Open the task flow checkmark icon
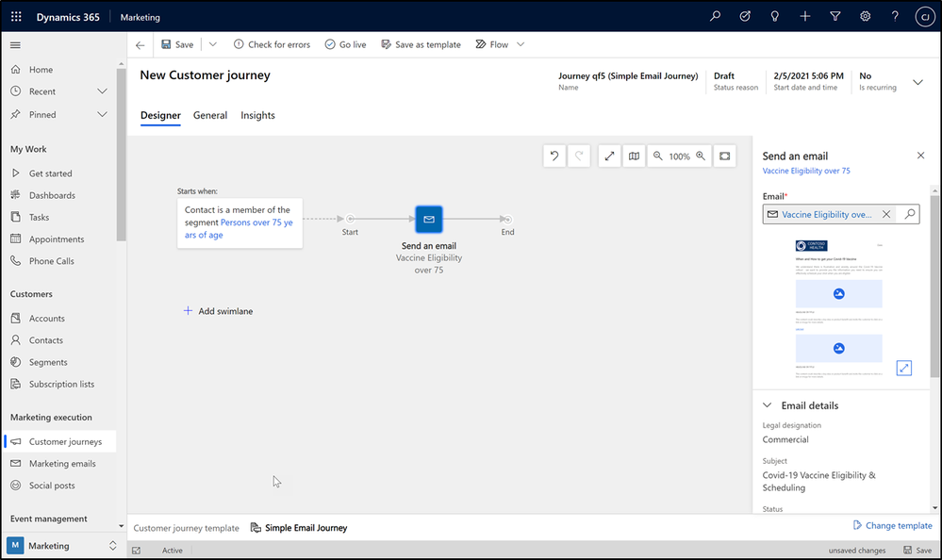Viewport: 942px width, 560px height. [745, 16]
